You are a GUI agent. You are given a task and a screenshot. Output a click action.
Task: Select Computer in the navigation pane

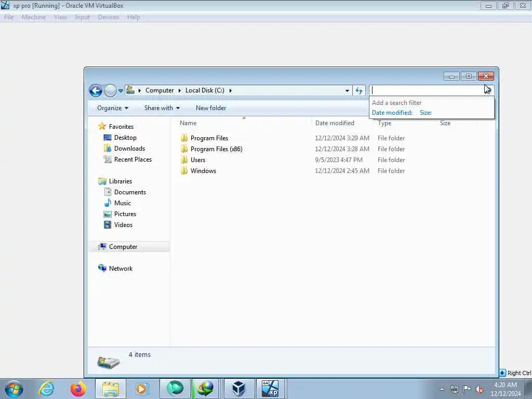123,247
